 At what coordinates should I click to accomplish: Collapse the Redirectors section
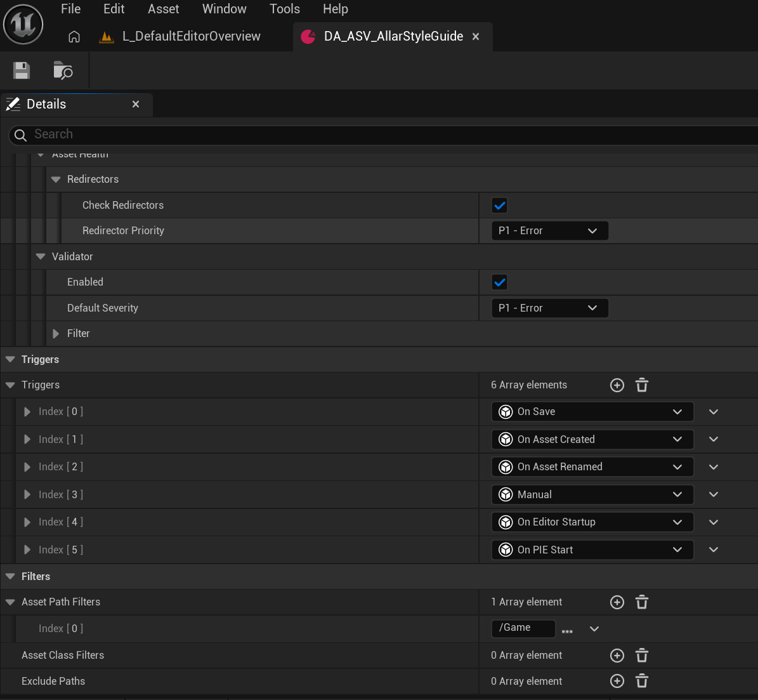click(x=56, y=180)
